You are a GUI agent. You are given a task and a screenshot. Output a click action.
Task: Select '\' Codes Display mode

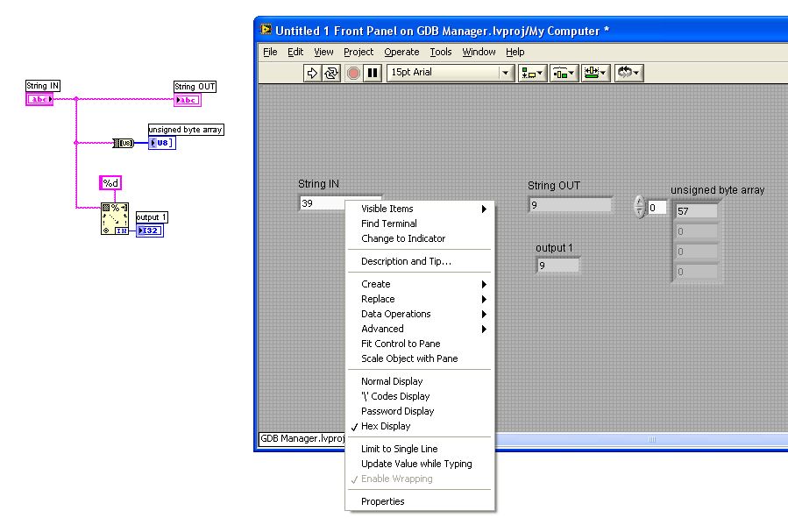(x=420, y=396)
